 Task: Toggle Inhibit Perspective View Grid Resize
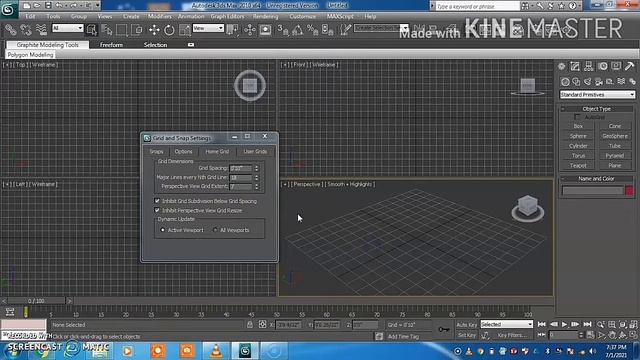tap(157, 210)
